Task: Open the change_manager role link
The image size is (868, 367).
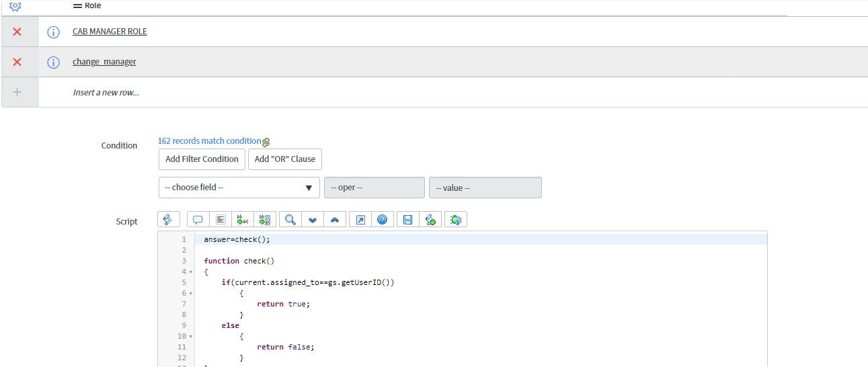Action: pyautogui.click(x=104, y=62)
